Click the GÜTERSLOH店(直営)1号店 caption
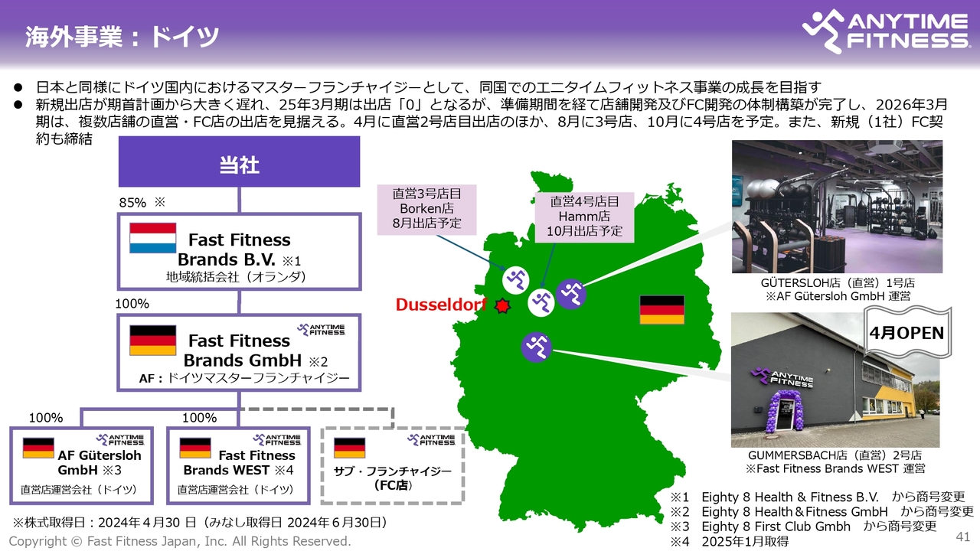Image resolution: width=980 pixels, height=551 pixels. click(837, 282)
